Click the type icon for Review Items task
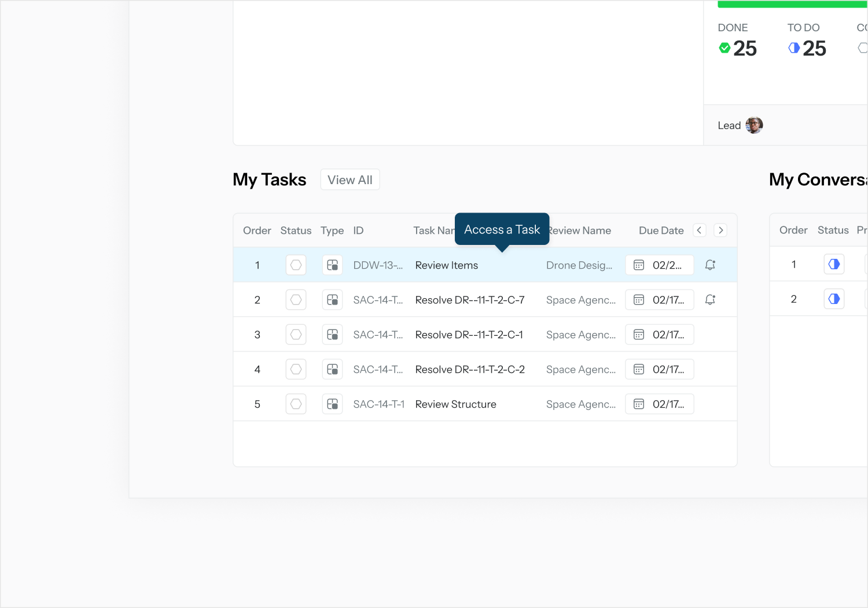868x608 pixels. pos(332,265)
